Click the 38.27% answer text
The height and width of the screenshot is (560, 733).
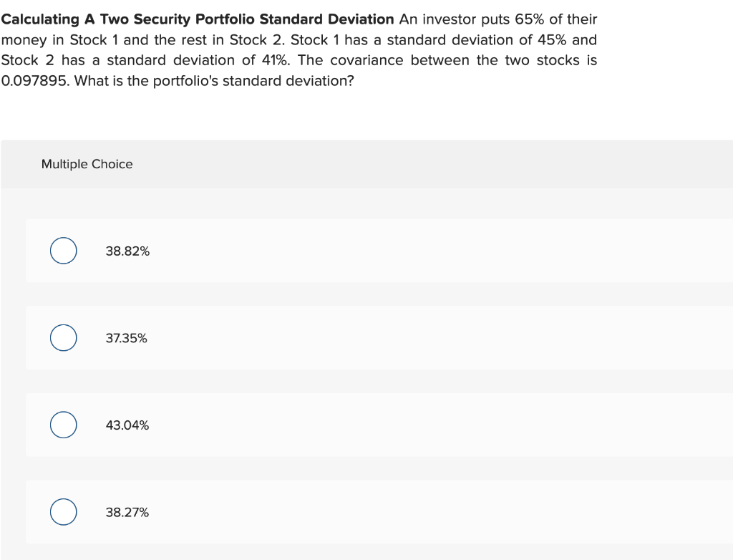[127, 512]
